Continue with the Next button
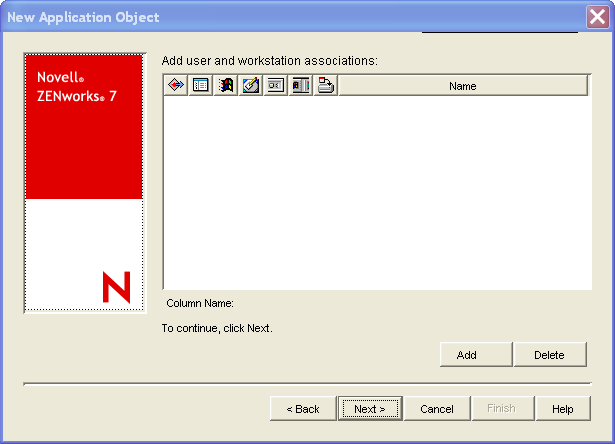615x444 pixels. tap(370, 409)
